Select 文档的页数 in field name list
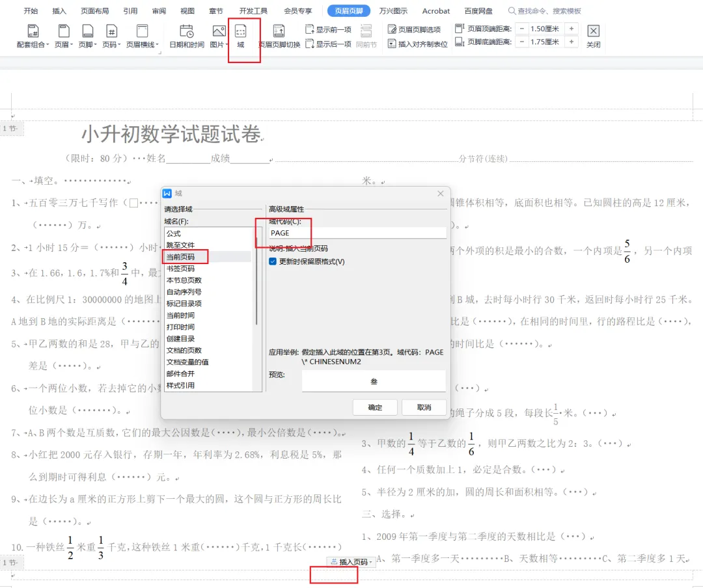This screenshot has width=703, height=588. (184, 351)
